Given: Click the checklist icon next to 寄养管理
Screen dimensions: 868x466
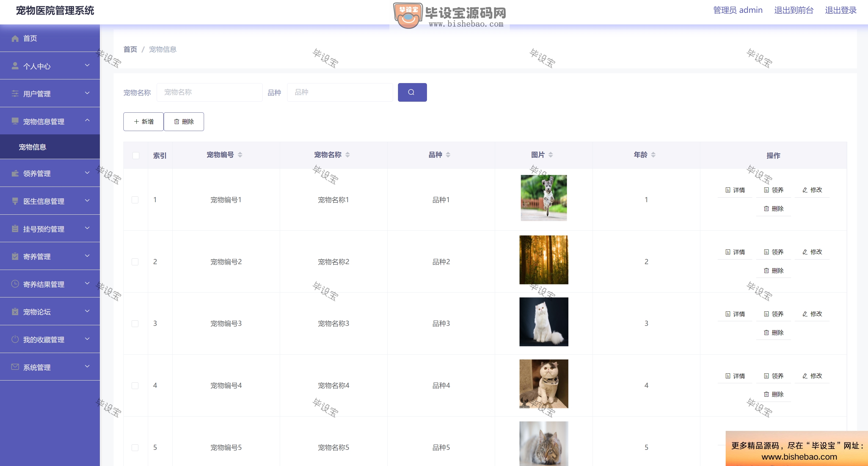Looking at the screenshot, I should pos(15,257).
